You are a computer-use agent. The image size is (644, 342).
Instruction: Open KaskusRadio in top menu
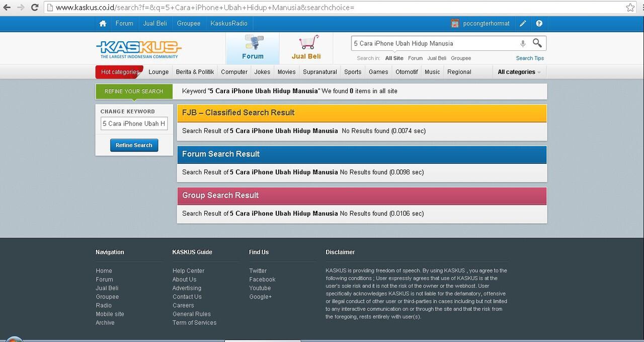(229, 24)
